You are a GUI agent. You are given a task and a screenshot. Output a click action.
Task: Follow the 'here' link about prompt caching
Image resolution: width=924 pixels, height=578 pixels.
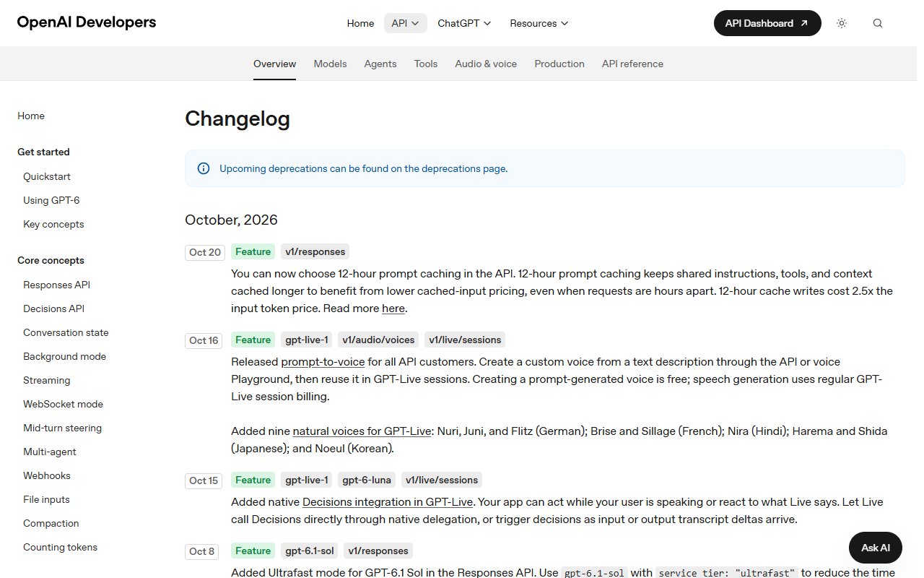(x=393, y=309)
